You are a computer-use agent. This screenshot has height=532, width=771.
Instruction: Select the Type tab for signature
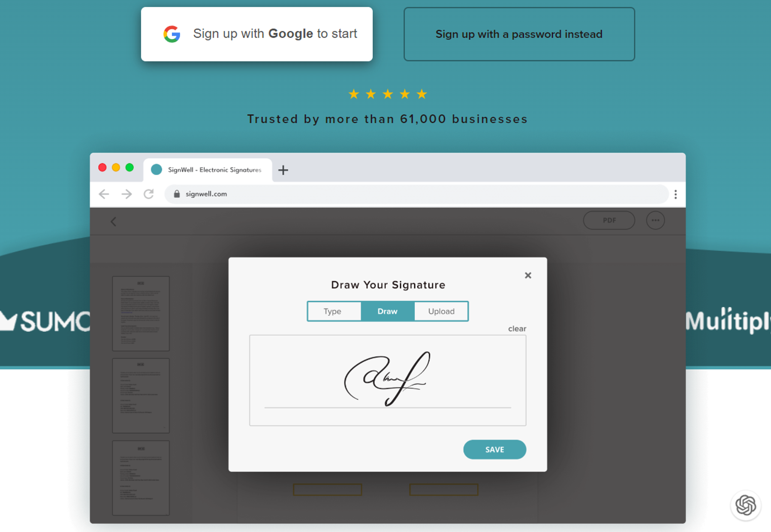(x=332, y=311)
